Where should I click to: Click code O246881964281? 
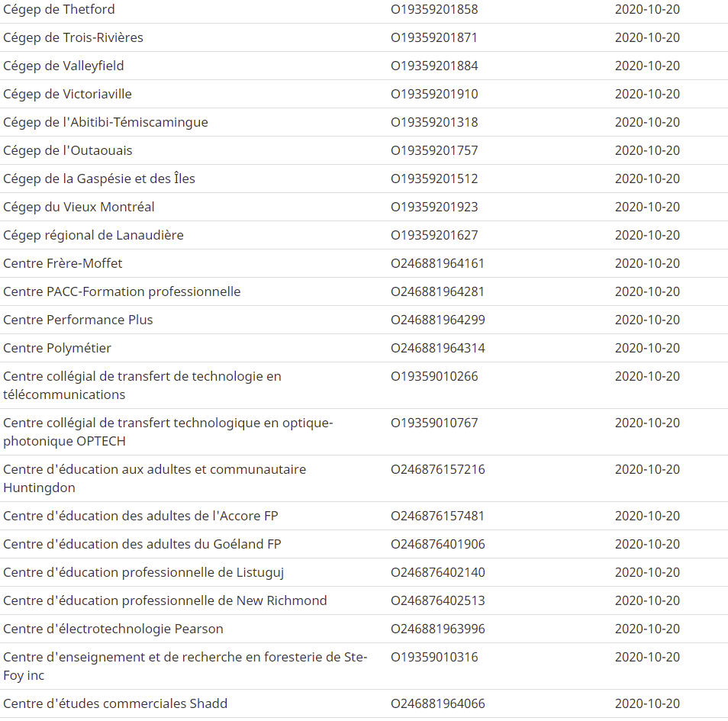pos(437,292)
